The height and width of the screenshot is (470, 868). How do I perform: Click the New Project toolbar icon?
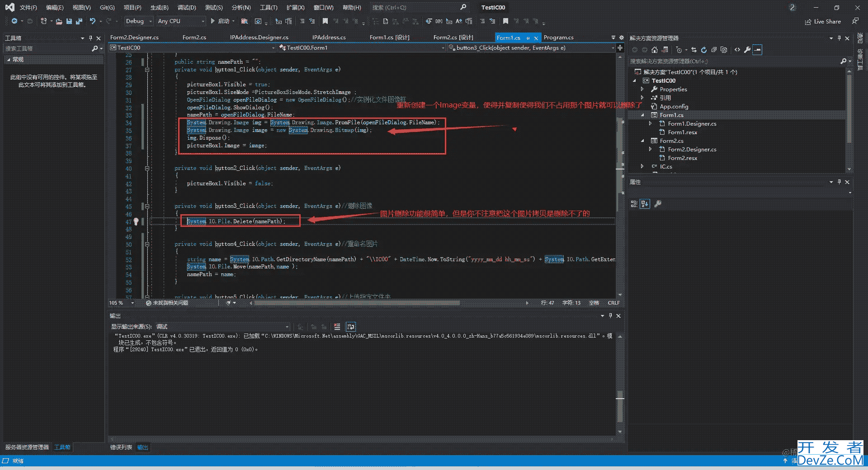point(44,21)
